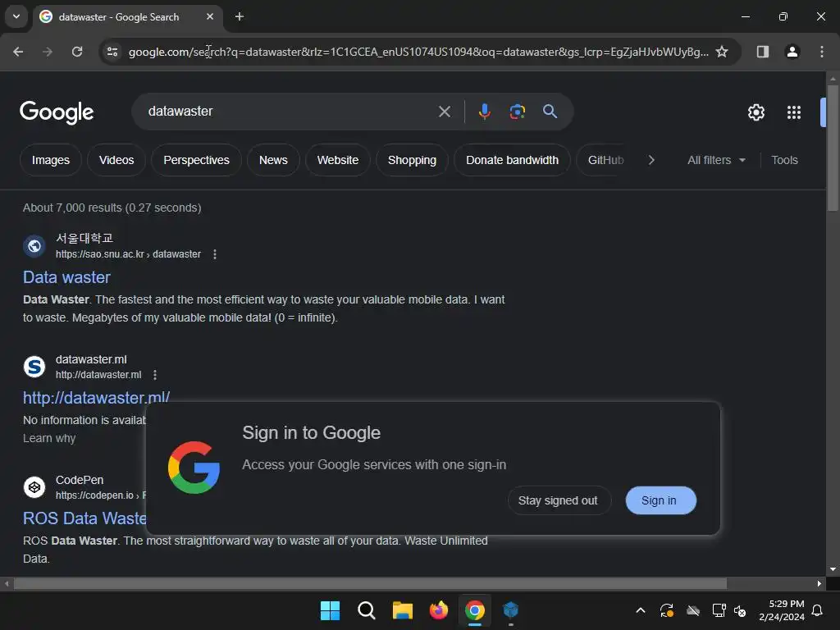Viewport: 840px width, 630px height.
Task: Click the vertical page scrollbar
Action: pos(833,148)
